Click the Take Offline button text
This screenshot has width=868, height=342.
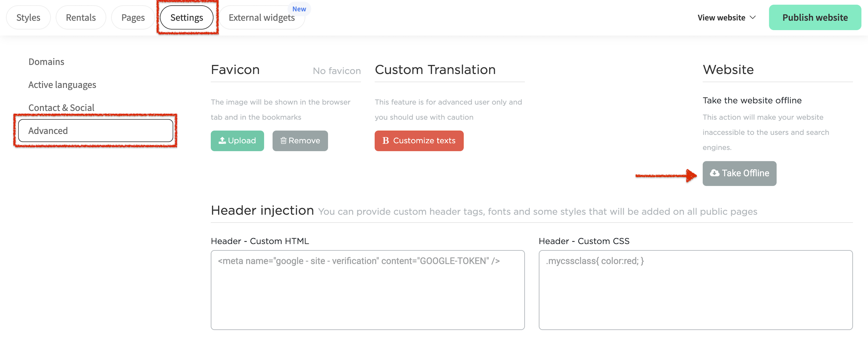coord(745,173)
